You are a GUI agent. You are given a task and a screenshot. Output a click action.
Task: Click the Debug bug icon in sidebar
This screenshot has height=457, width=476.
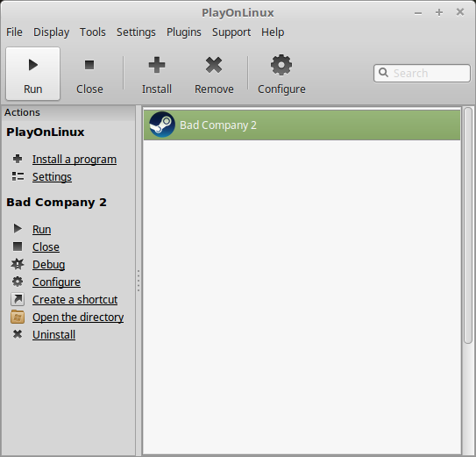[18, 264]
